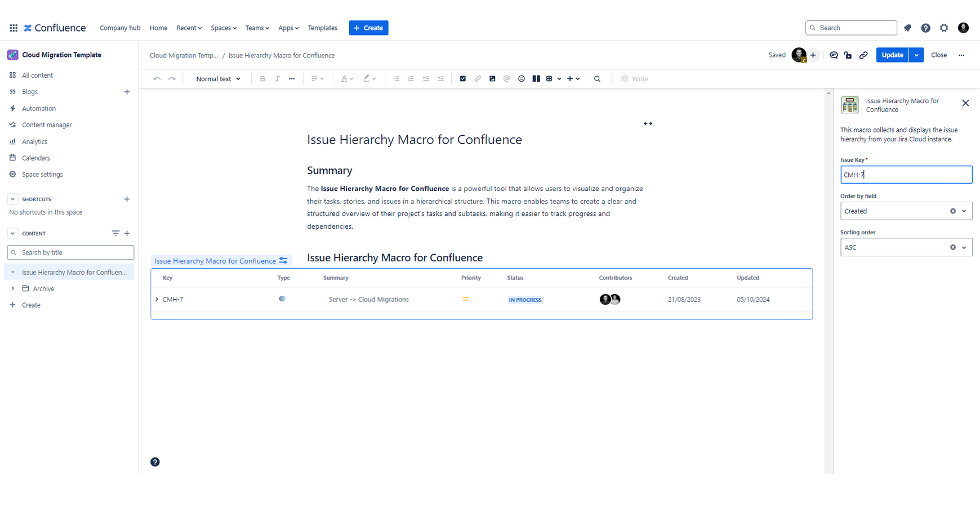
Task: Insert a mention
Action: [x=507, y=79]
